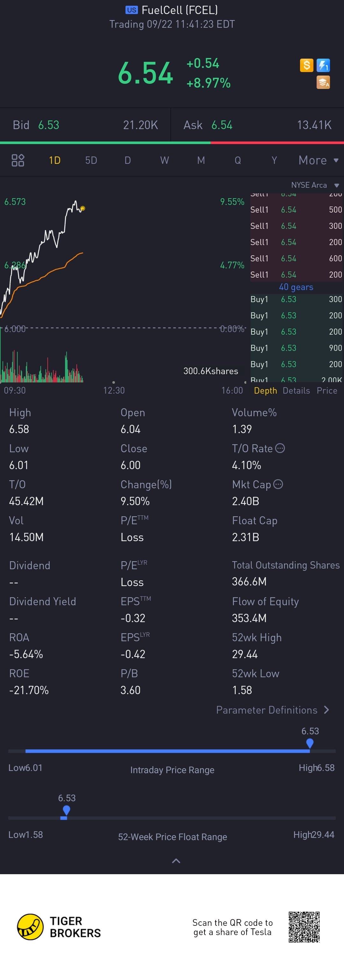The height and width of the screenshot is (980, 344).
Task: Expand the More chart periods dropdown
Action: tap(319, 160)
